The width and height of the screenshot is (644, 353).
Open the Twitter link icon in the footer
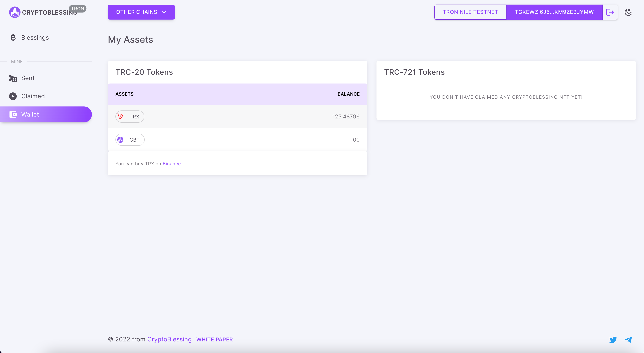click(x=613, y=340)
